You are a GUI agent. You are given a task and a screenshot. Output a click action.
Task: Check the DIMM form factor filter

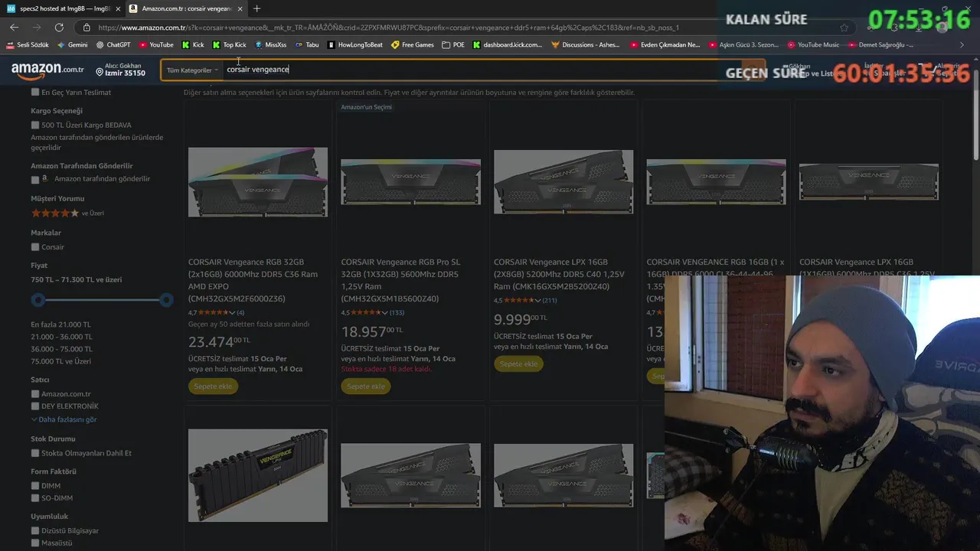click(x=35, y=486)
